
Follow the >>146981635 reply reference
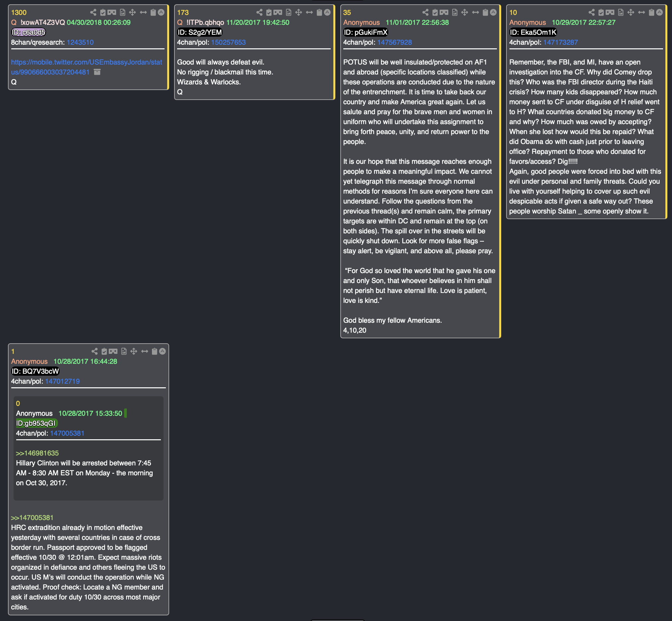point(37,453)
